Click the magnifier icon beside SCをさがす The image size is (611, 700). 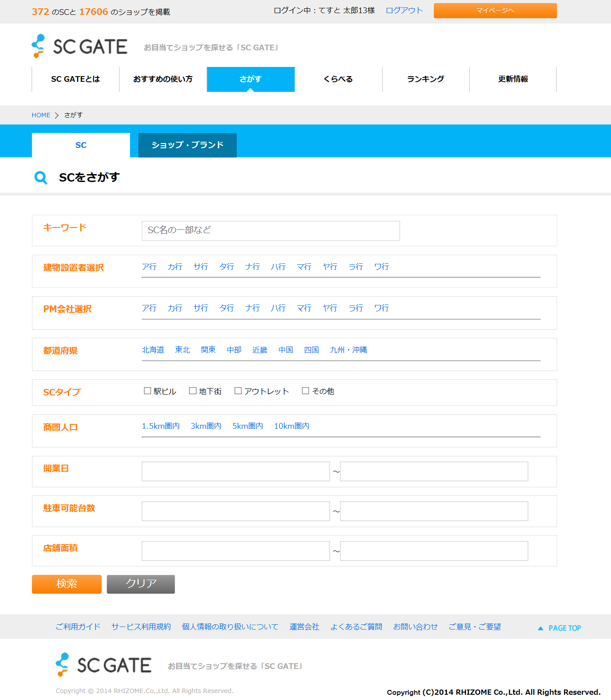pyautogui.click(x=41, y=177)
